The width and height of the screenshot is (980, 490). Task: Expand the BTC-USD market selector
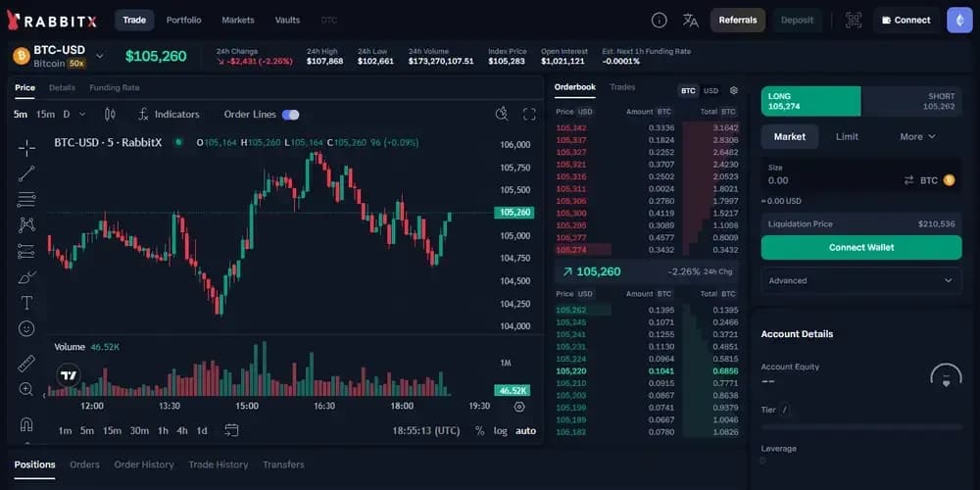(x=99, y=56)
